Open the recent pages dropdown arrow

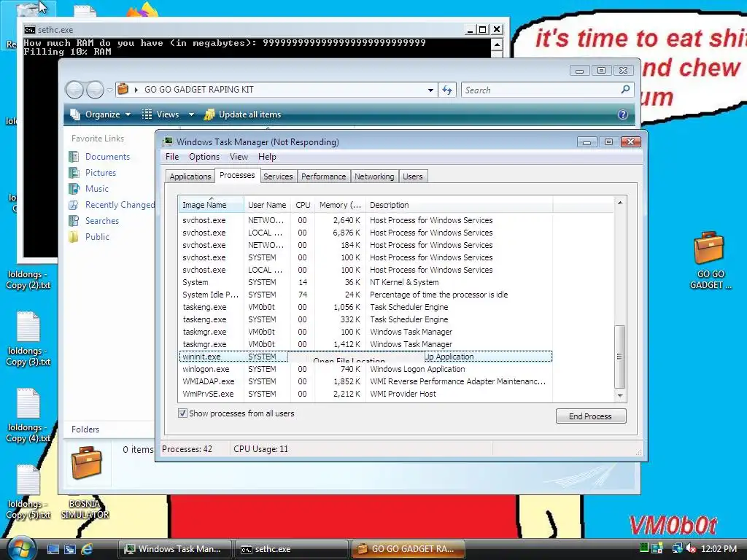(109, 90)
